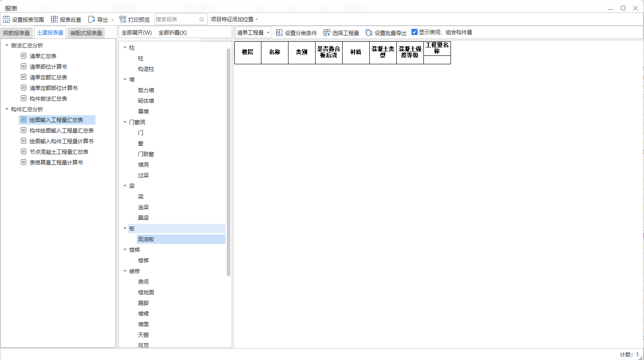The height and width of the screenshot is (360, 644).
Task: Select 幕墙 in component list
Action: [x=143, y=111]
